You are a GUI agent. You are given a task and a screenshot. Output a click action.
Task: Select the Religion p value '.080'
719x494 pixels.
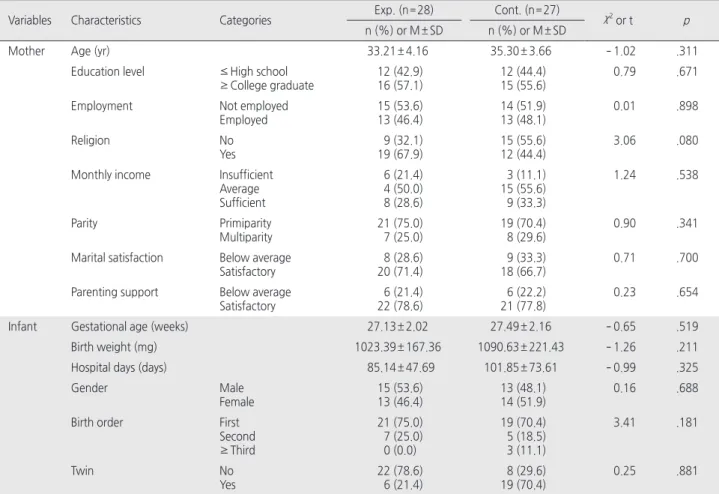(687, 140)
